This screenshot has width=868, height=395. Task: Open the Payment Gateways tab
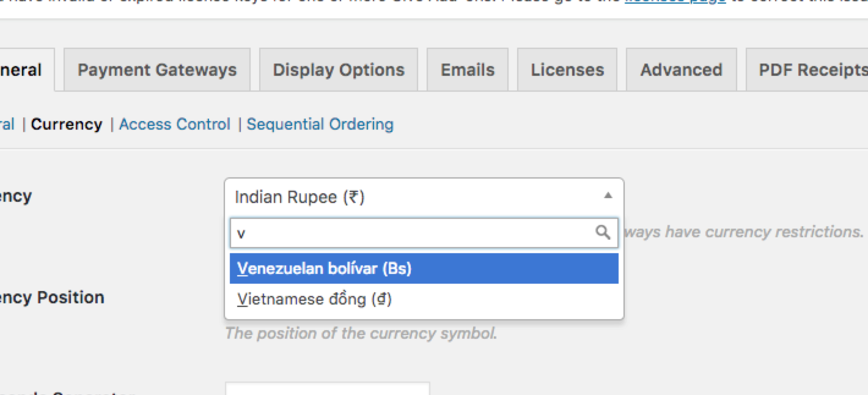157,70
